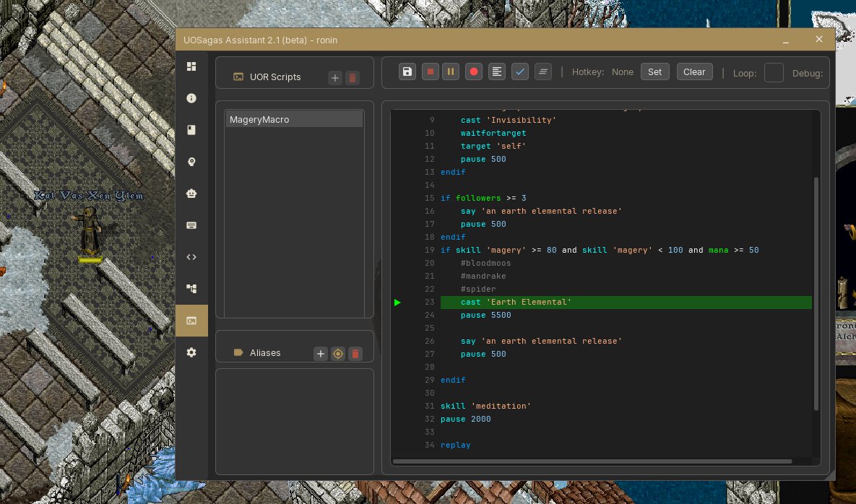Select the active scripts terminal tab
Image resolution: width=856 pixels, height=504 pixels.
click(191, 321)
